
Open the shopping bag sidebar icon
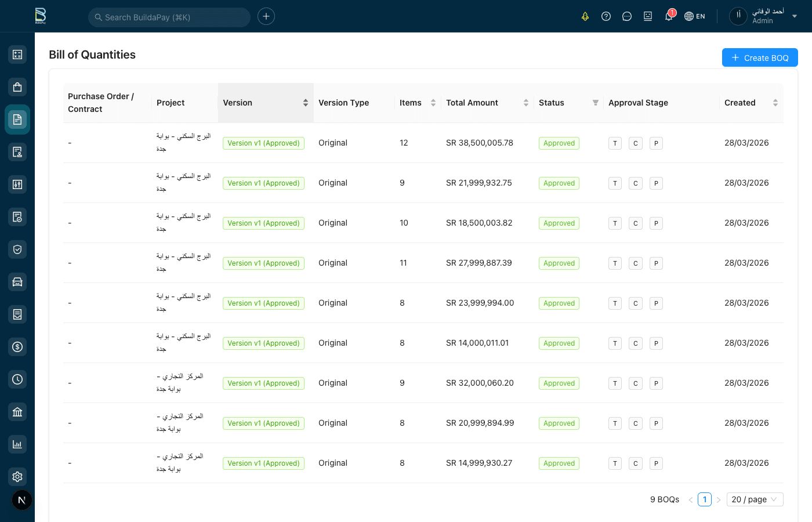[x=17, y=87]
